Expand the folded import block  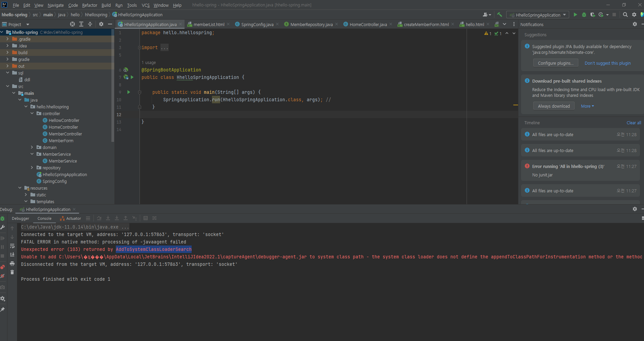(x=165, y=48)
